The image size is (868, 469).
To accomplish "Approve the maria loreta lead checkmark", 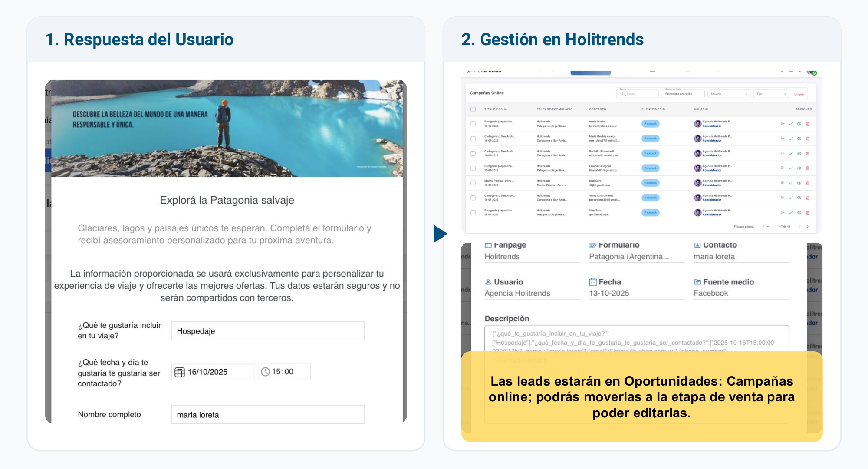I will coord(791,124).
